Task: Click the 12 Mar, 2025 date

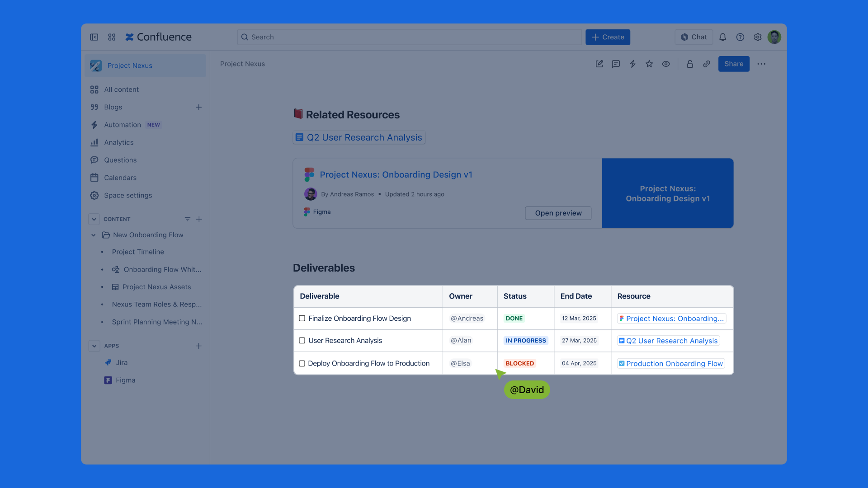Action: [x=579, y=319]
